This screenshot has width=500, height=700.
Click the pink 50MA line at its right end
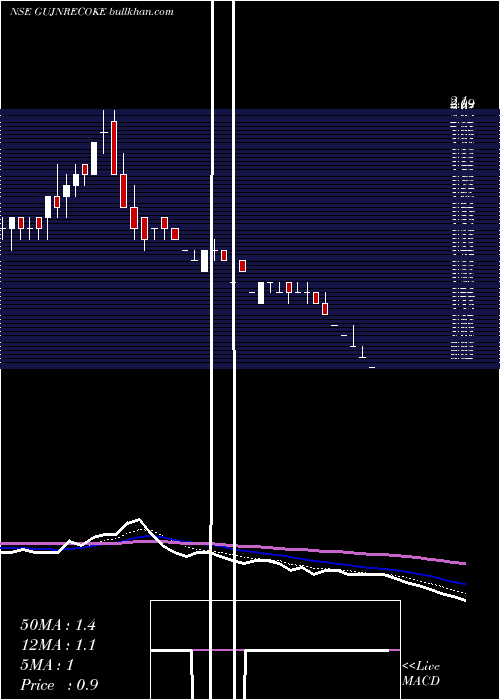tap(463, 563)
